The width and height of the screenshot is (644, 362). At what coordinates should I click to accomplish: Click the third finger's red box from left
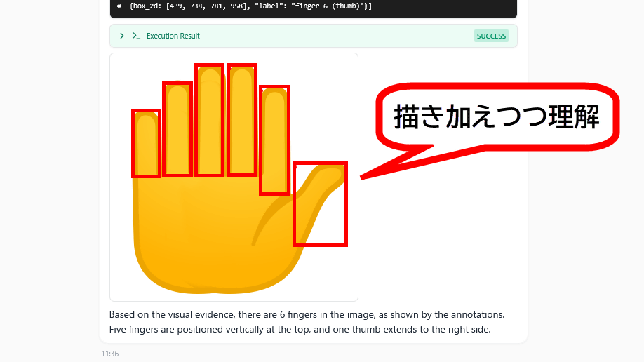pos(209,120)
